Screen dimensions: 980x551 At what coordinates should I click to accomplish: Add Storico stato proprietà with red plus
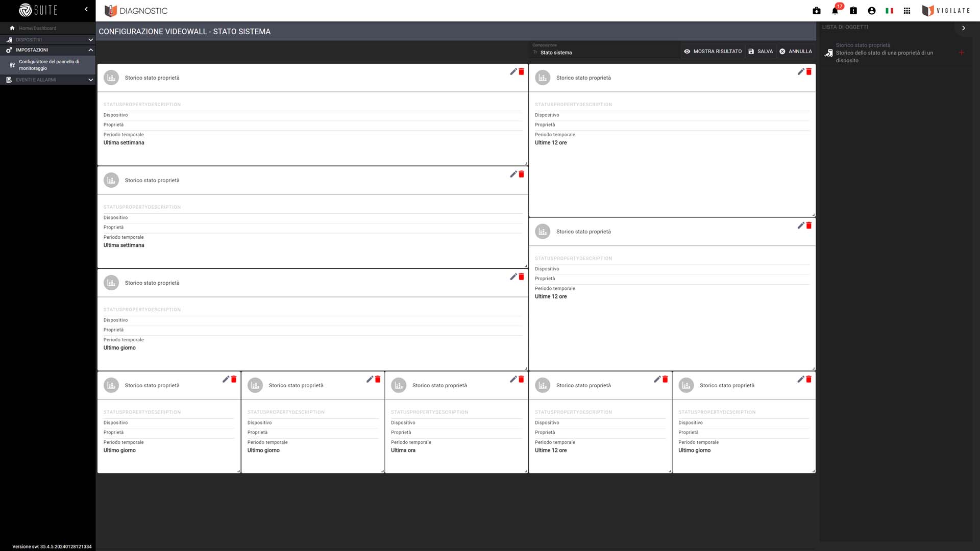[x=962, y=53]
